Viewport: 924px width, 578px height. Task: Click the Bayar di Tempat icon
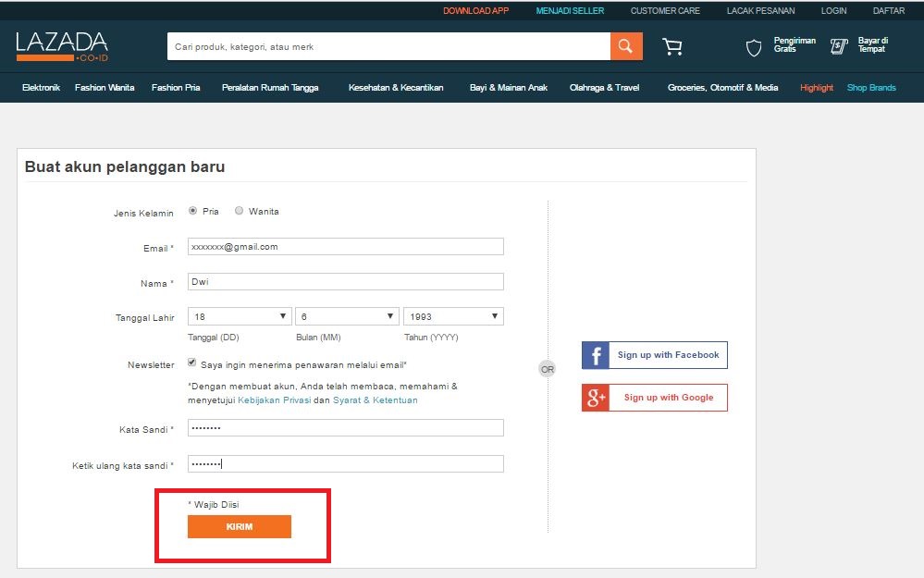pyautogui.click(x=839, y=46)
